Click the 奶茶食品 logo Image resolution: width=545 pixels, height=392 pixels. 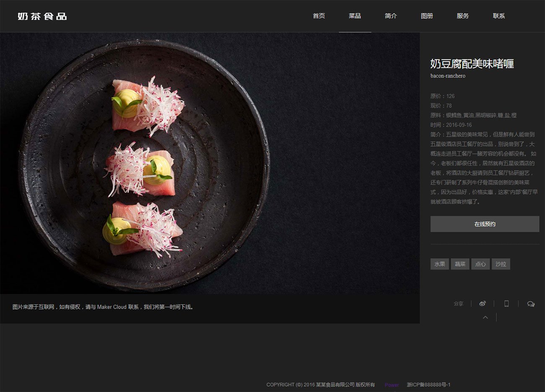42,16
